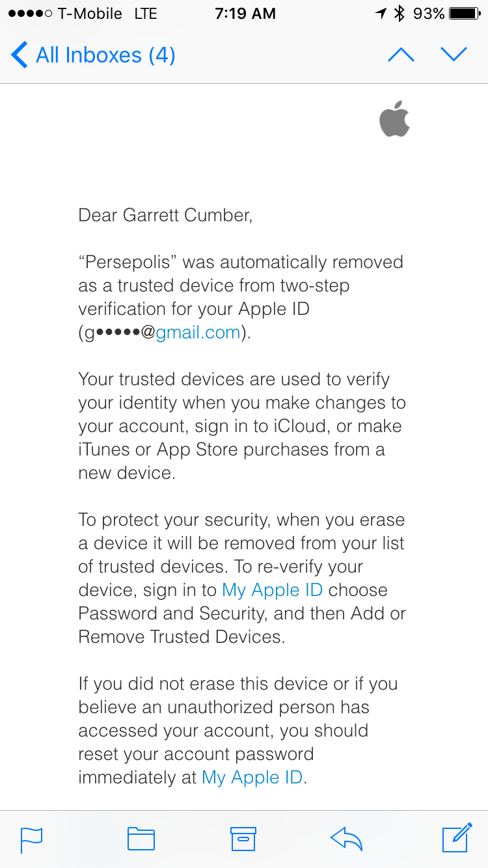Tap the gray Apple logo

point(394,118)
